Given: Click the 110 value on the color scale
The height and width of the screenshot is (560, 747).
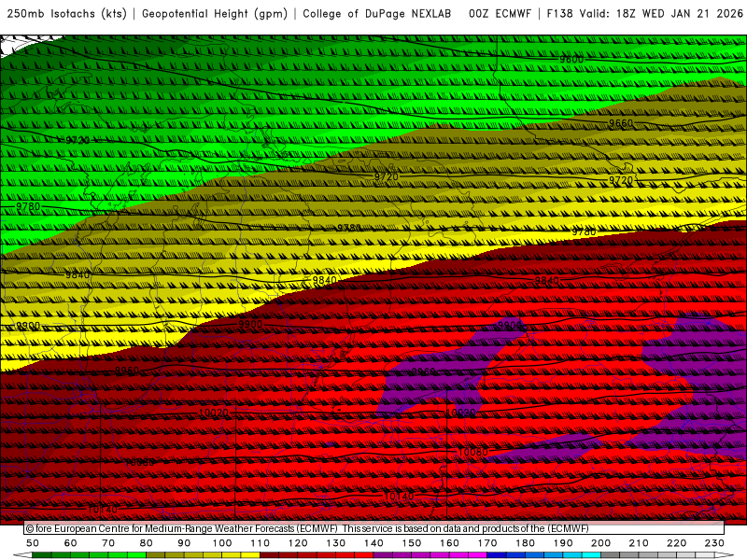Looking at the screenshot, I should [261, 543].
